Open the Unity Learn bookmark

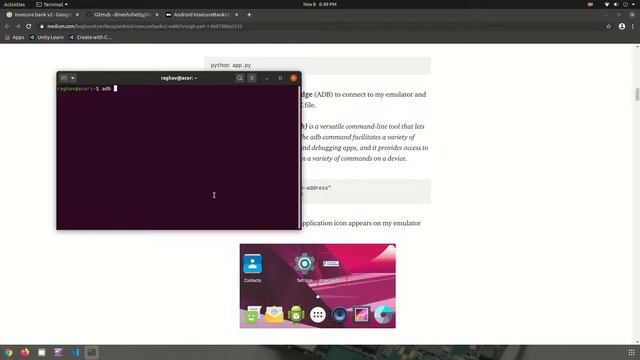pyautogui.click(x=47, y=37)
